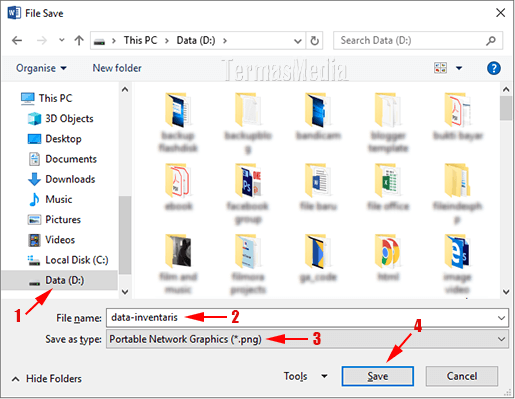Select the bandicam folder
The width and height of the screenshot is (515, 399).
tap(318, 116)
